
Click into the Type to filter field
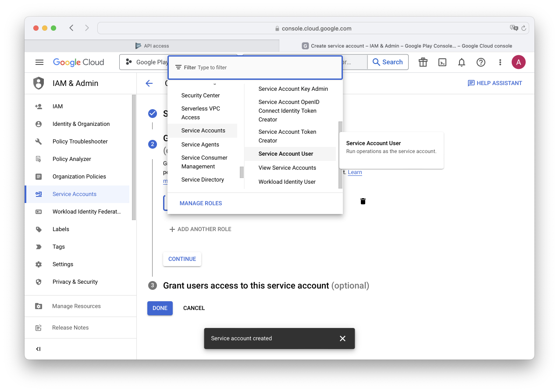255,68
